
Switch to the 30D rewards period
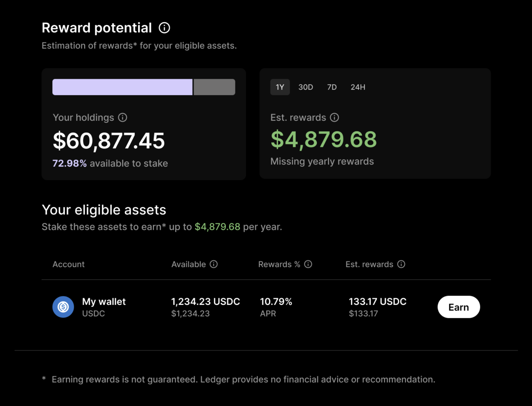pos(306,87)
